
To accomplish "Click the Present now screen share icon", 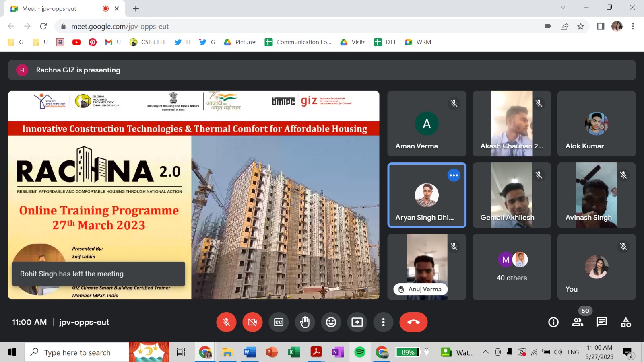I will click(x=357, y=322).
